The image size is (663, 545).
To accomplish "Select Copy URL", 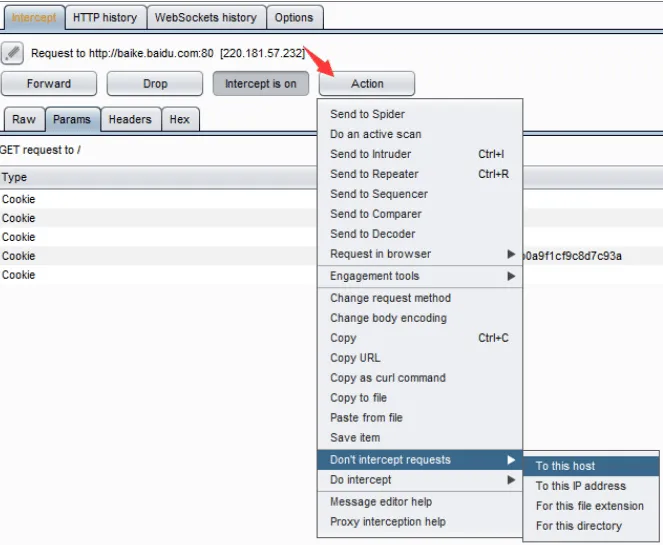I will (x=420, y=358).
